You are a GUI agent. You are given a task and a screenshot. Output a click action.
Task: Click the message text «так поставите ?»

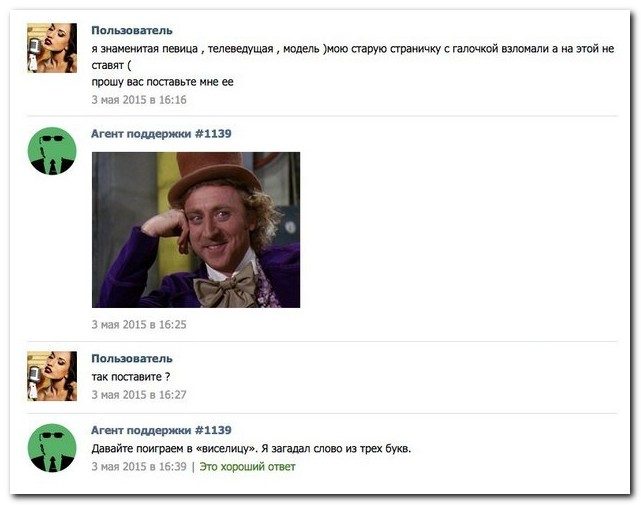[131, 376]
